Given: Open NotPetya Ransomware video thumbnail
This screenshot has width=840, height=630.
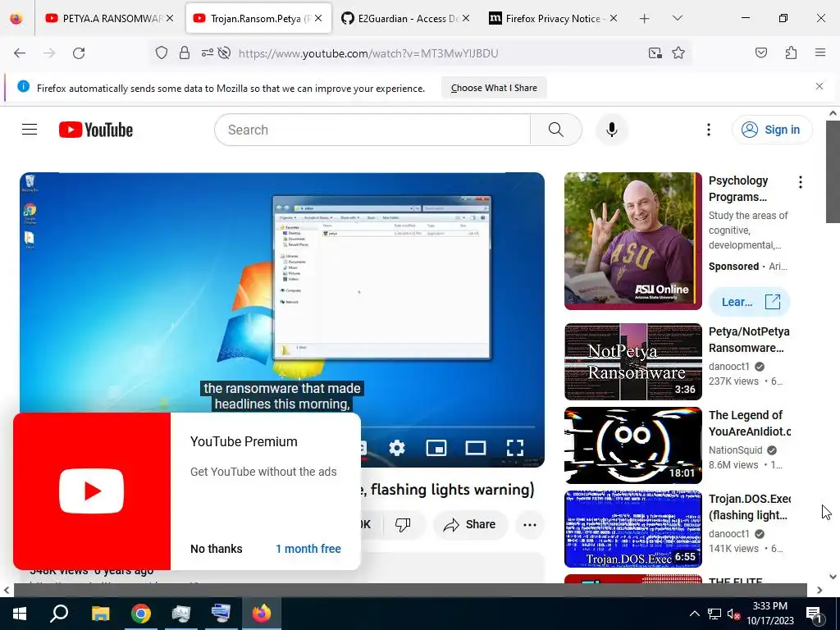Looking at the screenshot, I should tap(632, 362).
